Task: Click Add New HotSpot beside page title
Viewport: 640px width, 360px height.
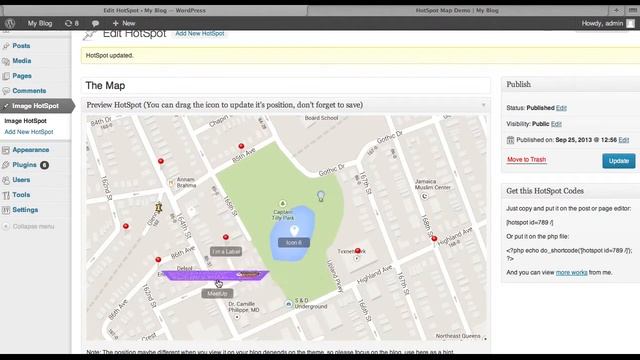Action: pos(200,33)
